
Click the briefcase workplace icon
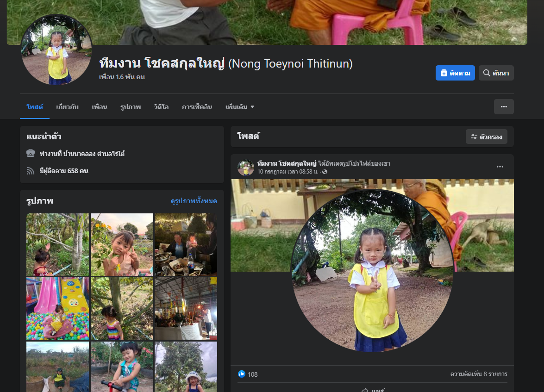(x=31, y=153)
